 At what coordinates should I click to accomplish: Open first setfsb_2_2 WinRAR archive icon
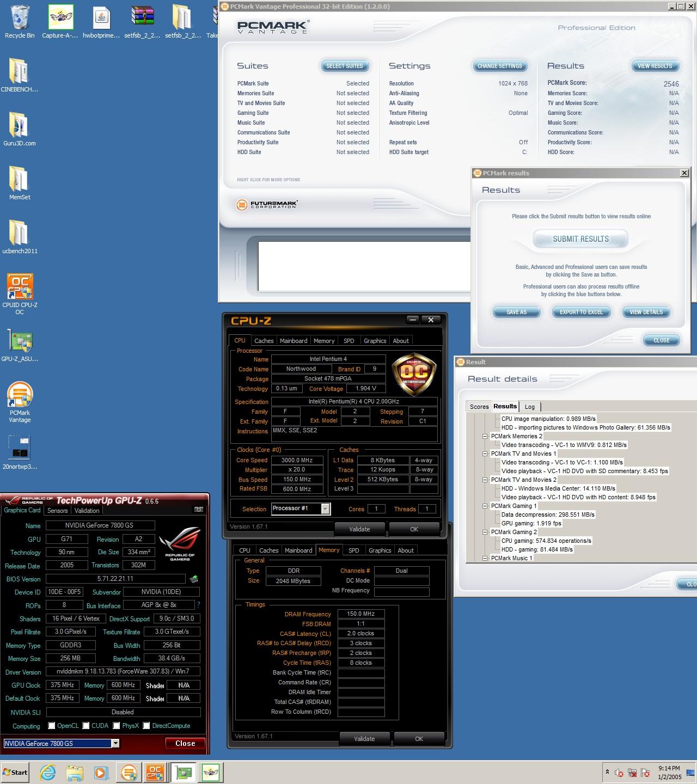[x=142, y=22]
